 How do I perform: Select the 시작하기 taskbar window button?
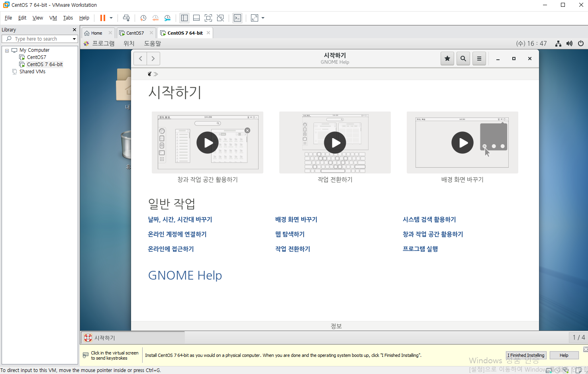(133, 338)
